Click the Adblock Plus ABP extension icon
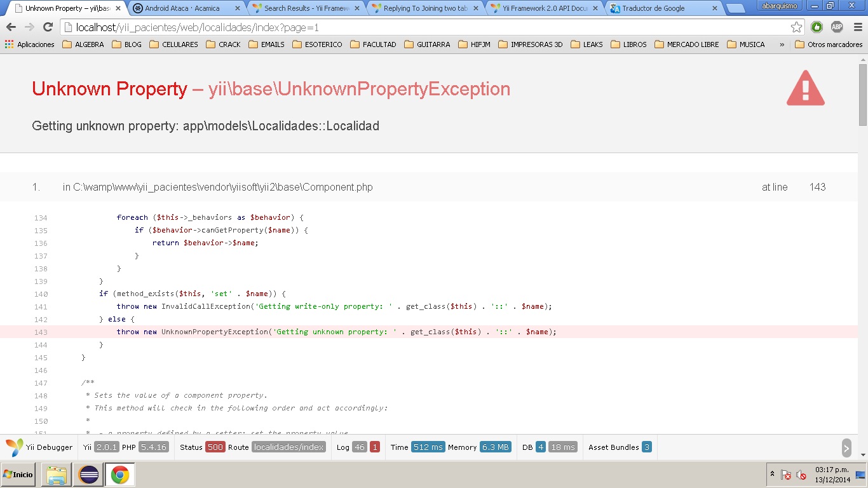868x488 pixels. [837, 27]
